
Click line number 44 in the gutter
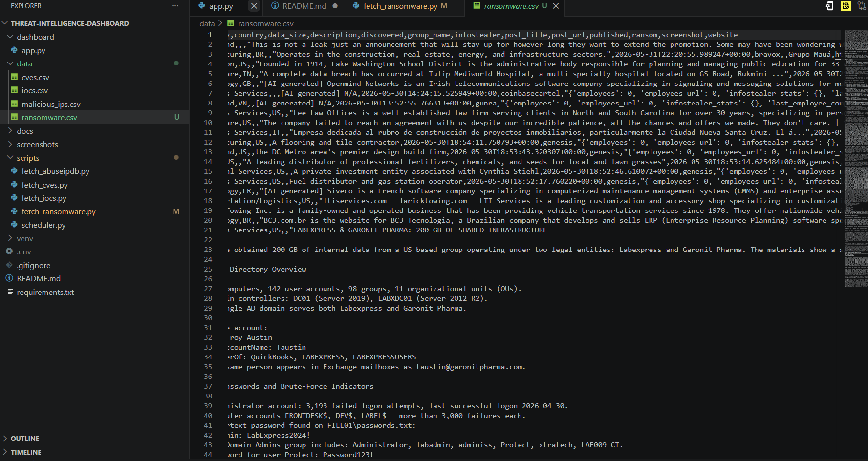coord(208,455)
